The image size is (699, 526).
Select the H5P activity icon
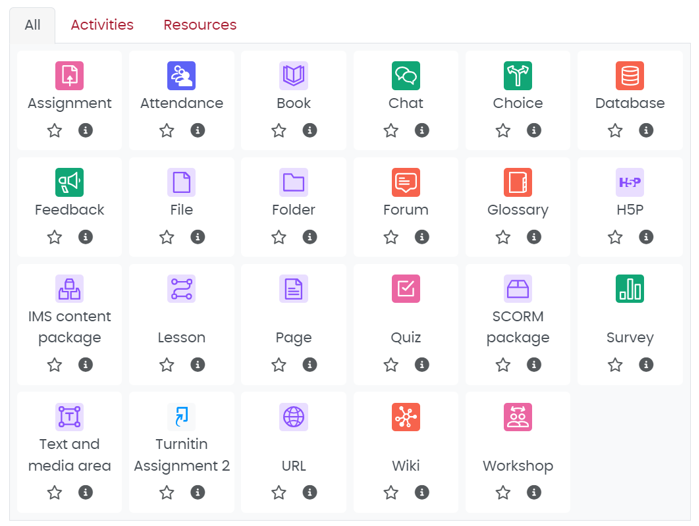pos(629,182)
